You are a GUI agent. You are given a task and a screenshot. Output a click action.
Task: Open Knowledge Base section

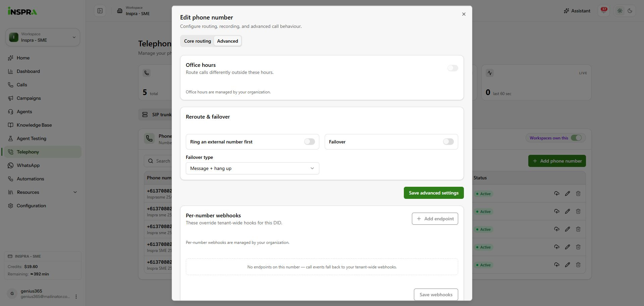[43, 125]
